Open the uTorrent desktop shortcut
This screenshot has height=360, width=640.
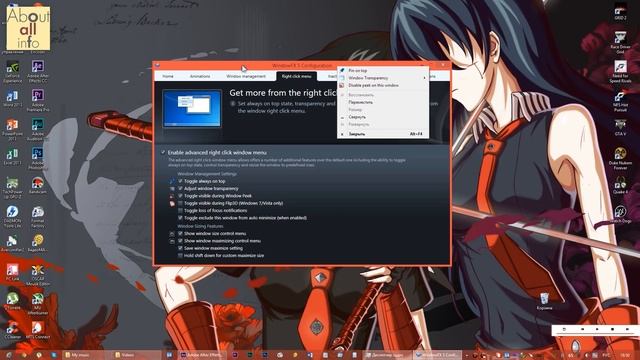pyautogui.click(x=12, y=301)
